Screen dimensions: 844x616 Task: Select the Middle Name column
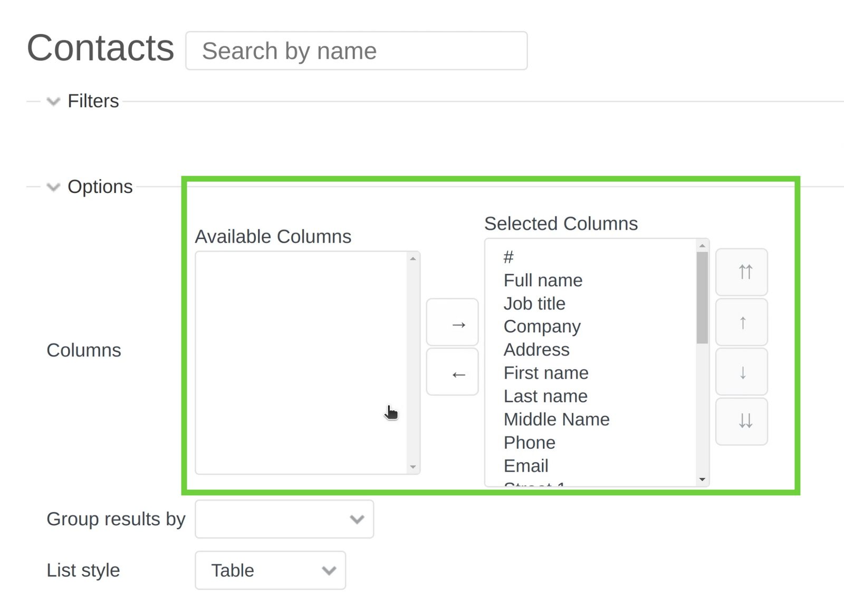557,419
